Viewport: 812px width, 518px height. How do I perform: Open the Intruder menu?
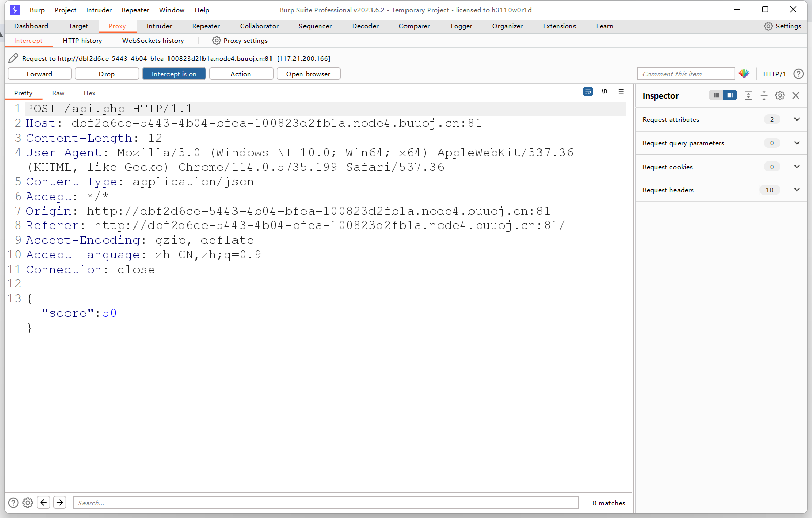coord(99,10)
